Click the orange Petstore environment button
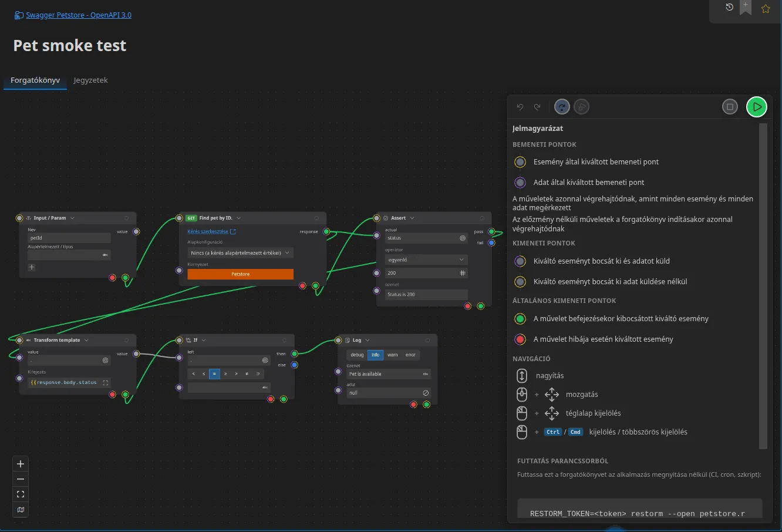Image resolution: width=782 pixels, height=532 pixels. [240, 274]
